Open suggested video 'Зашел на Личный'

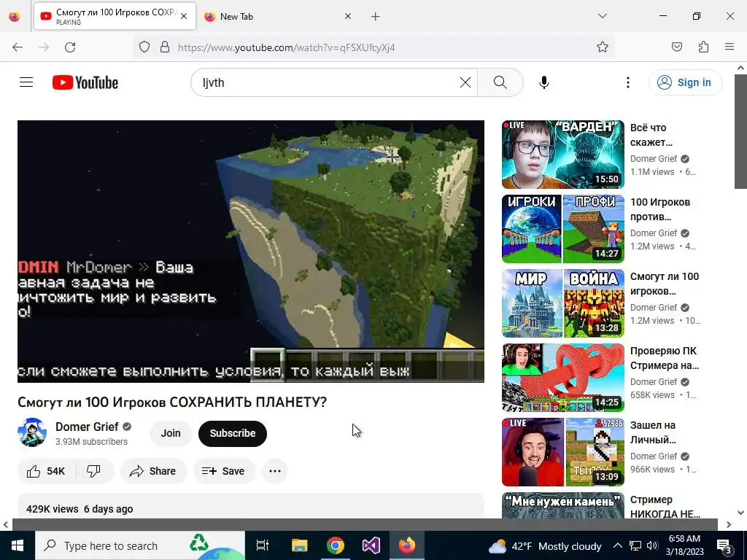pyautogui.click(x=653, y=432)
